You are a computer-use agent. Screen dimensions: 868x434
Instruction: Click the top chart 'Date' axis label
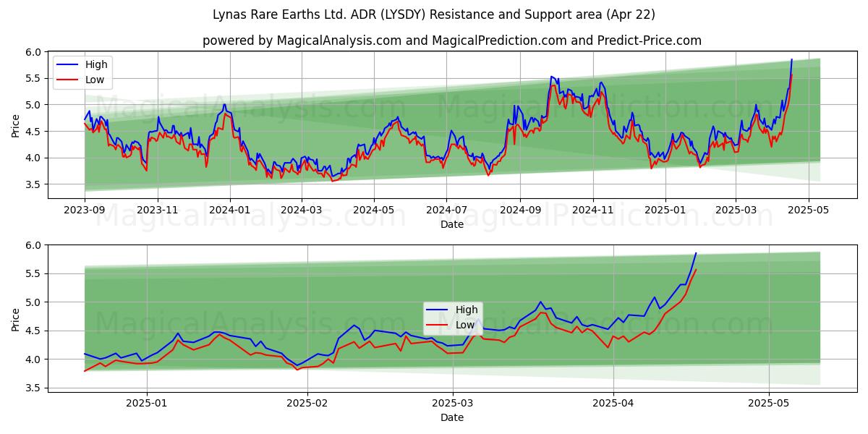click(x=452, y=224)
